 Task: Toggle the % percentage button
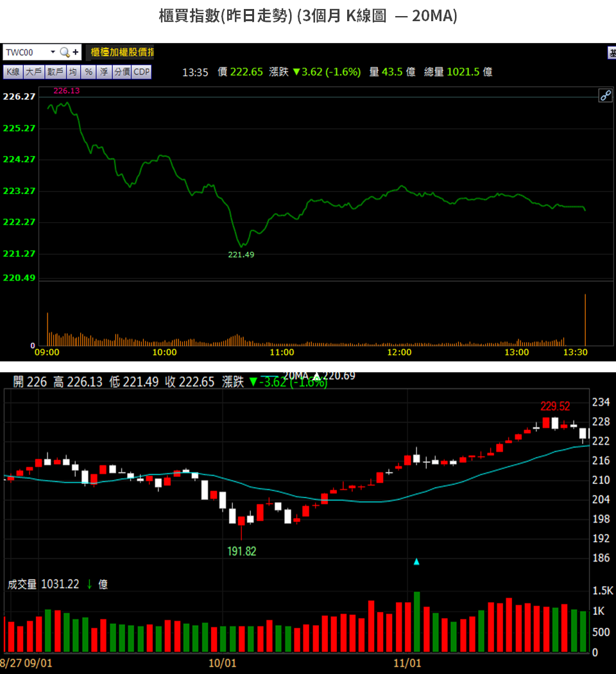[x=89, y=72]
